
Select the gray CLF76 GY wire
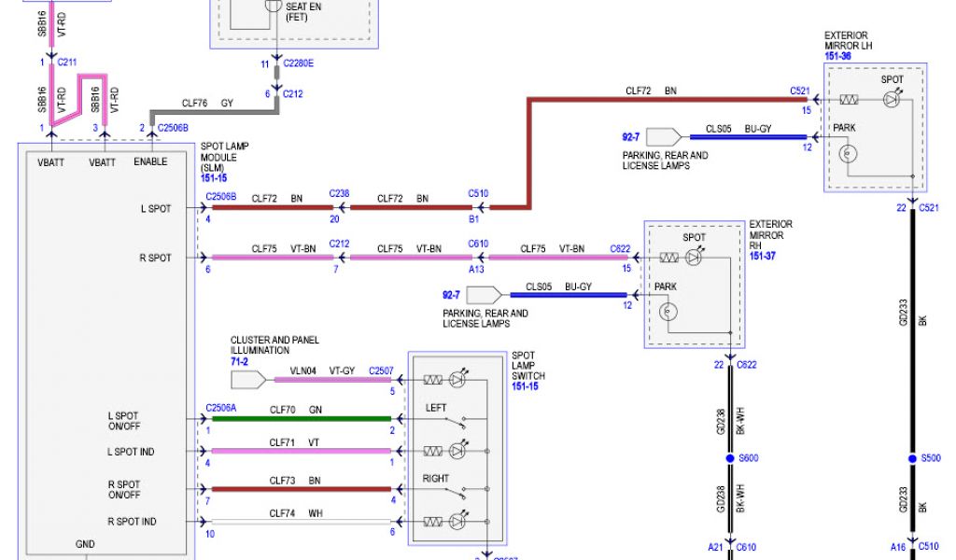215,112
